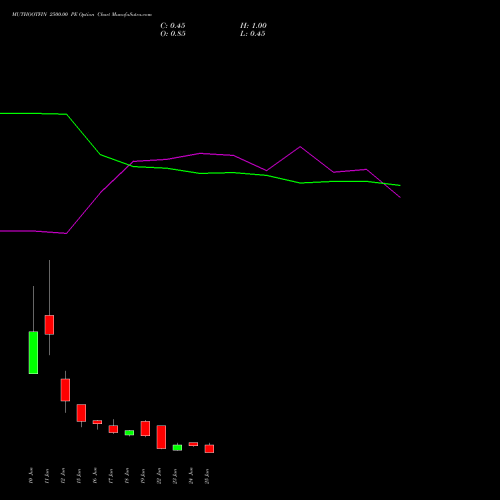
Task: Click the 11 Jan date label
Action: click(47, 476)
